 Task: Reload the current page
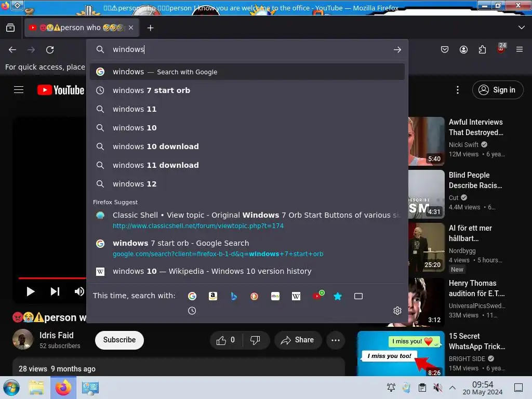tap(50, 50)
